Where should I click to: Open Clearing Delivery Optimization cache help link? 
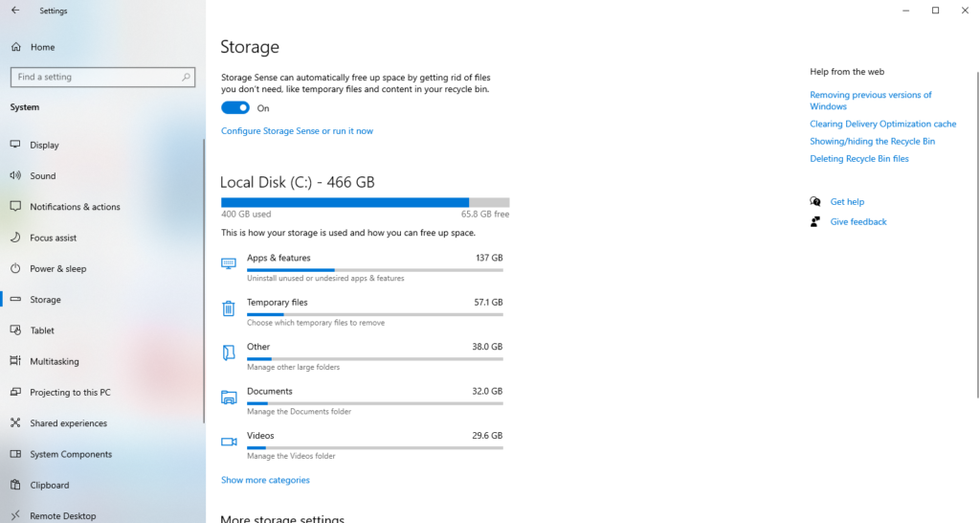click(882, 125)
